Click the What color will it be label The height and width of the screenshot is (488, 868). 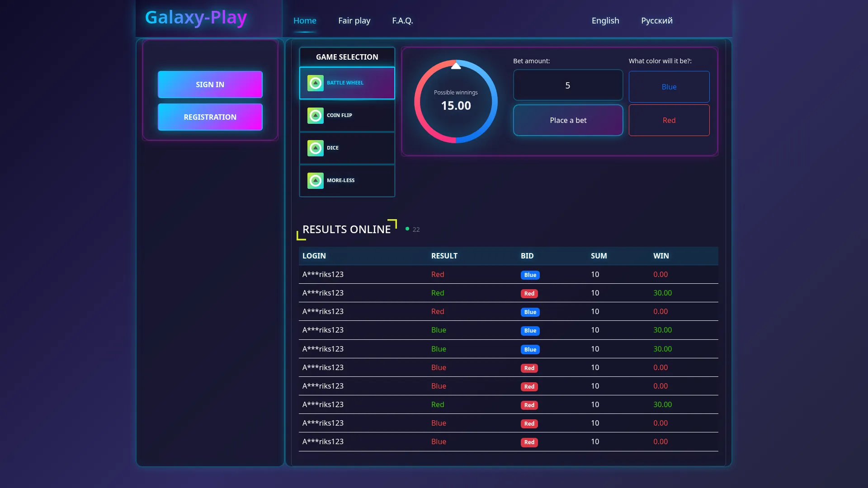(660, 61)
